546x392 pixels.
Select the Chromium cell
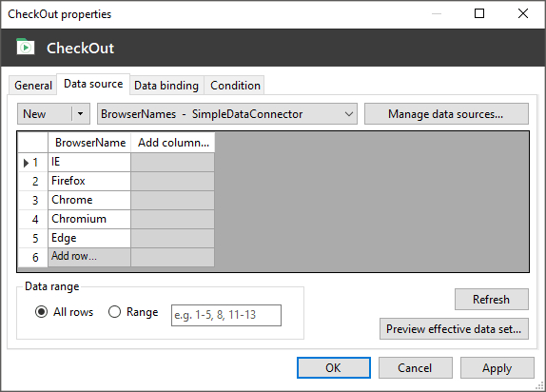tap(89, 219)
